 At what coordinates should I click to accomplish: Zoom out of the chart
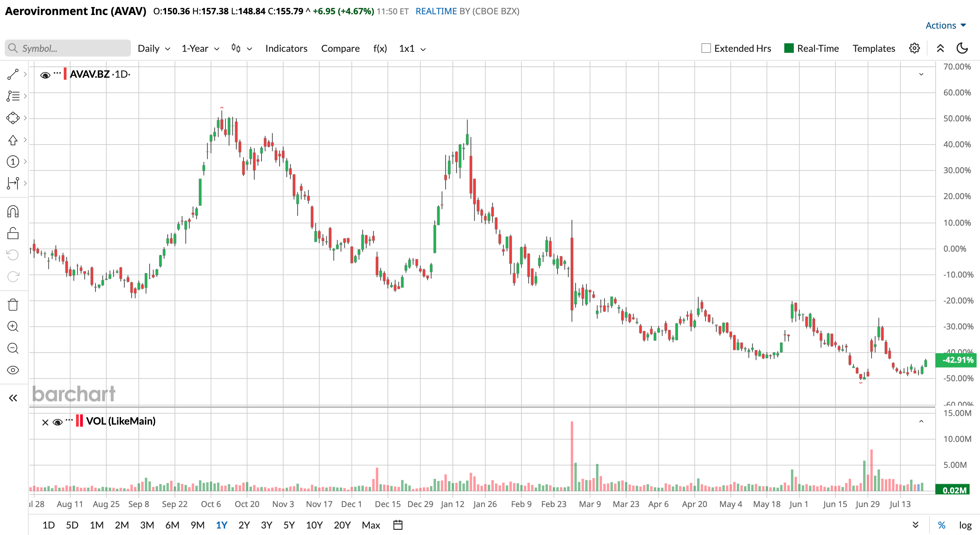(x=13, y=348)
